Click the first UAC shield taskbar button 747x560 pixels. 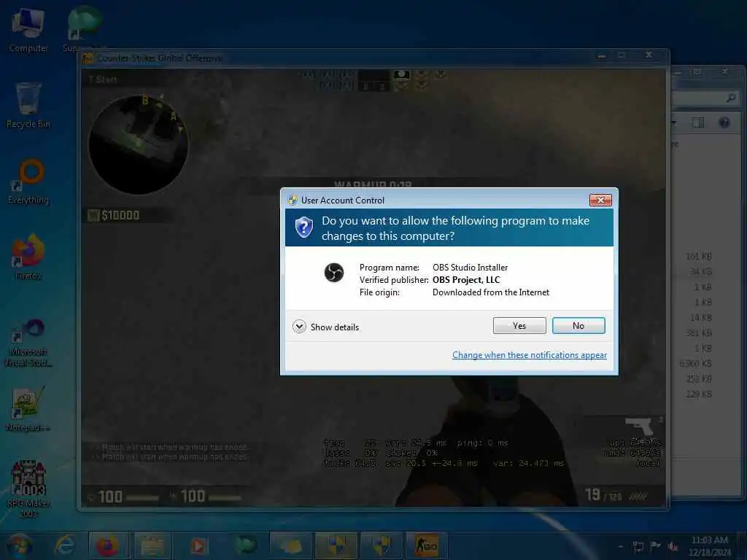point(336,545)
